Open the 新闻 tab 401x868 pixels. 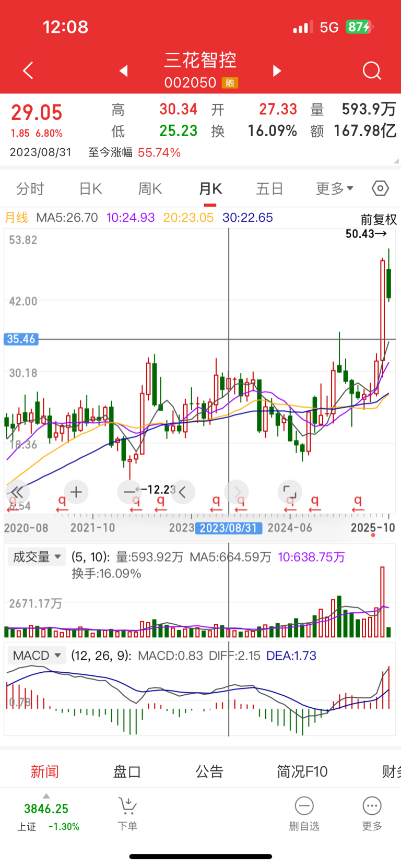pyautogui.click(x=44, y=771)
